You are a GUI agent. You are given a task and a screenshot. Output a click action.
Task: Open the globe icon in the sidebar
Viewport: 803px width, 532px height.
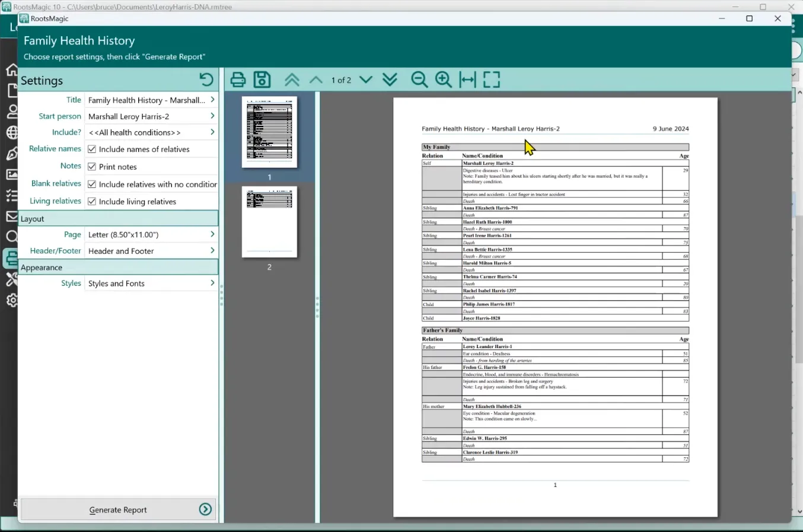pyautogui.click(x=12, y=133)
